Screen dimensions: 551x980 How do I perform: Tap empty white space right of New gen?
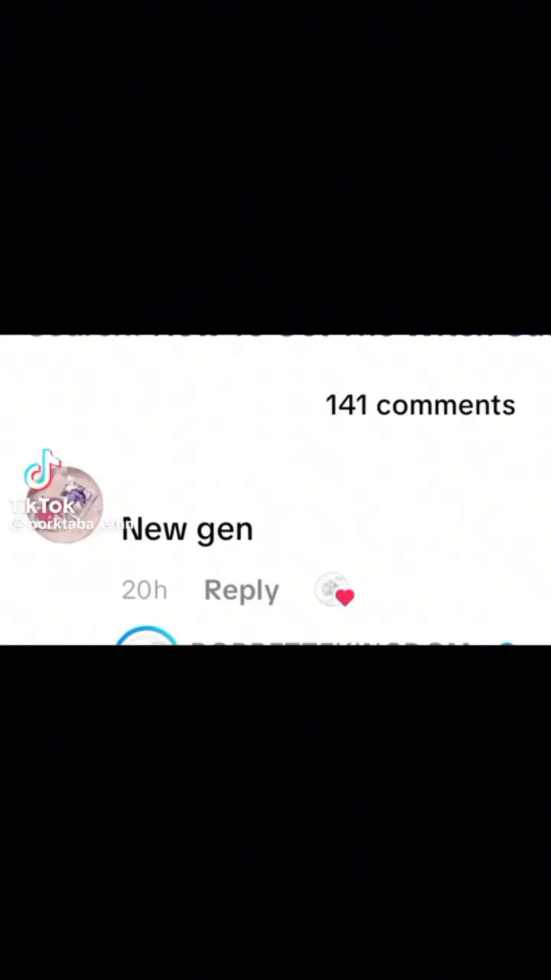click(398, 529)
